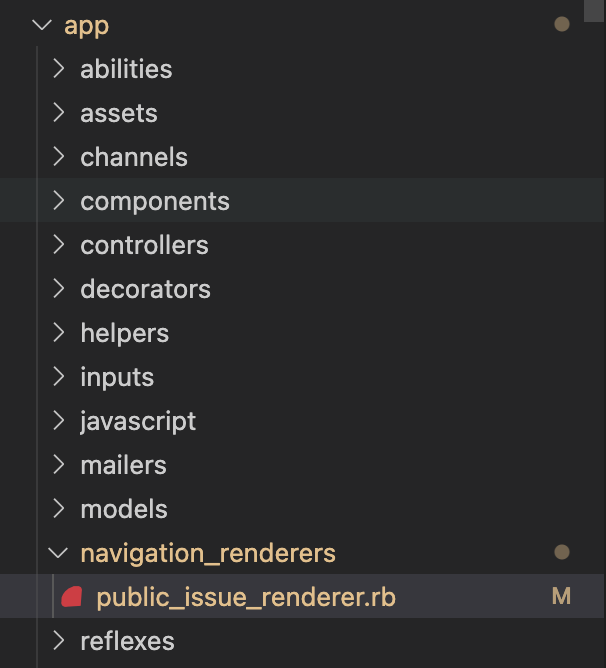This screenshot has height=668, width=606.
Task: Collapse the app folder chevron
Action: tap(42, 25)
